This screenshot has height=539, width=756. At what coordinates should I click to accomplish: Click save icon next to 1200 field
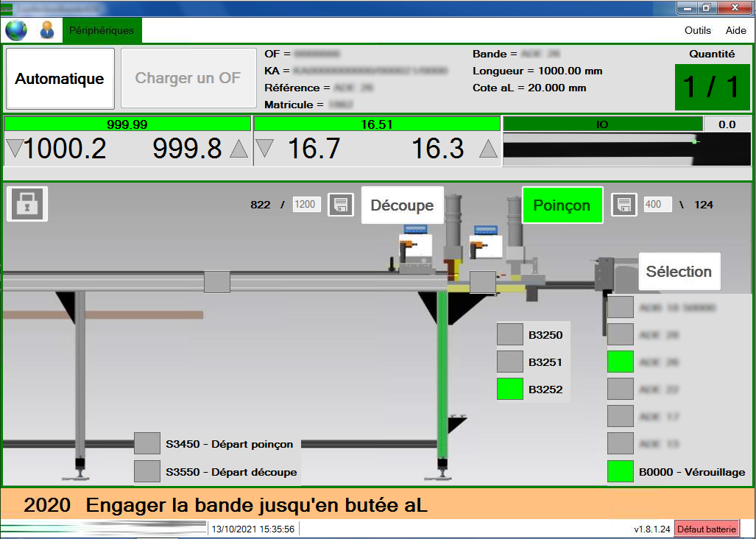coord(341,205)
